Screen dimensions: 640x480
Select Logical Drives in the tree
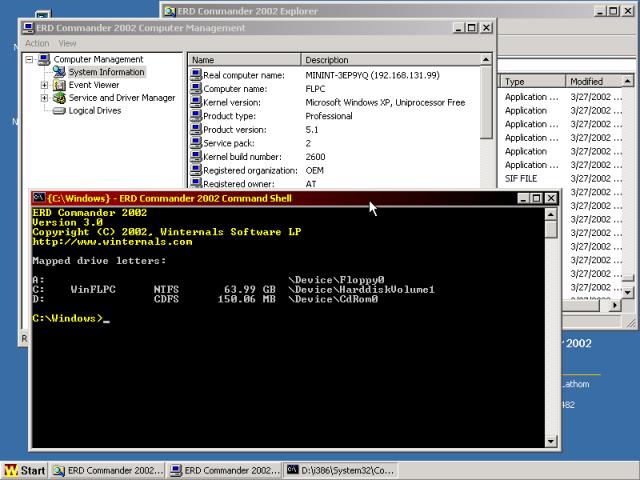(95, 111)
